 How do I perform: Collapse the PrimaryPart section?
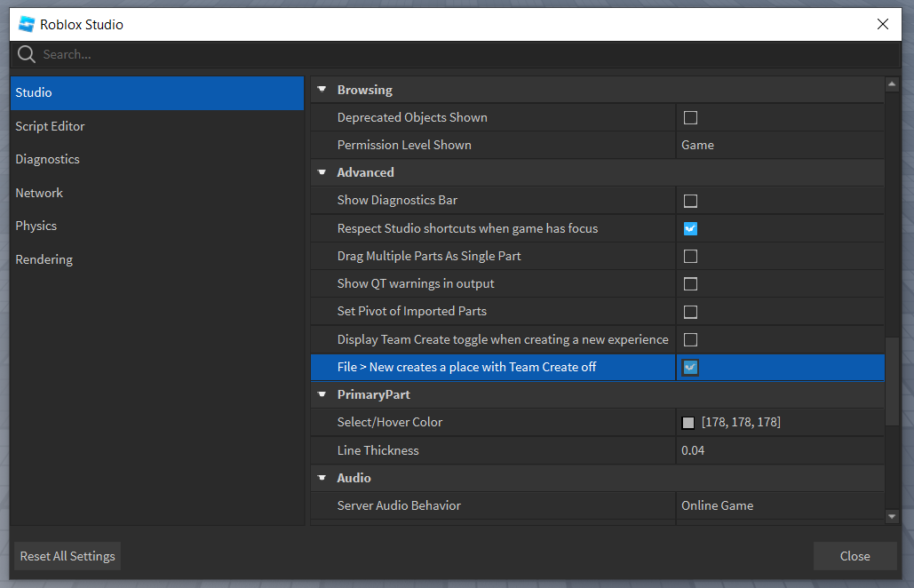pos(322,394)
